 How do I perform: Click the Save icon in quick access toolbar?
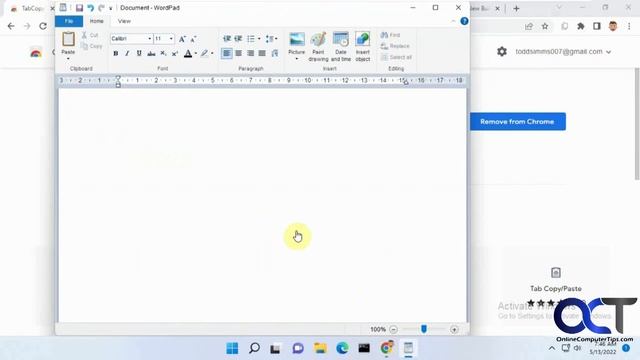click(79, 8)
